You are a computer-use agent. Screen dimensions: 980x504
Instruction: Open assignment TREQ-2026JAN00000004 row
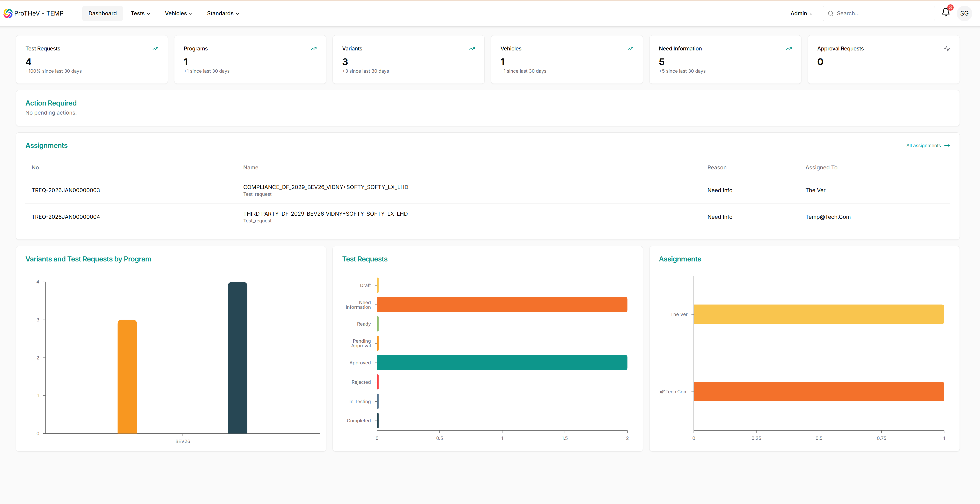(66, 217)
